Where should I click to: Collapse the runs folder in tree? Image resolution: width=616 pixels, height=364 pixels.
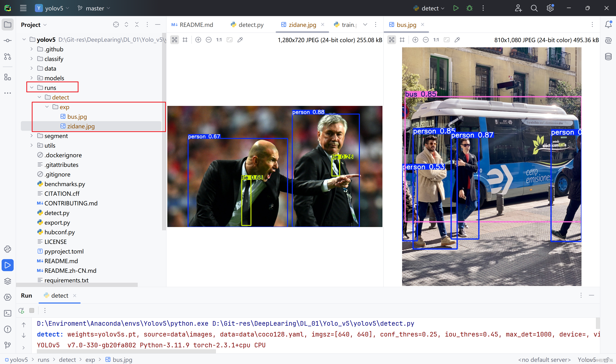tap(32, 88)
